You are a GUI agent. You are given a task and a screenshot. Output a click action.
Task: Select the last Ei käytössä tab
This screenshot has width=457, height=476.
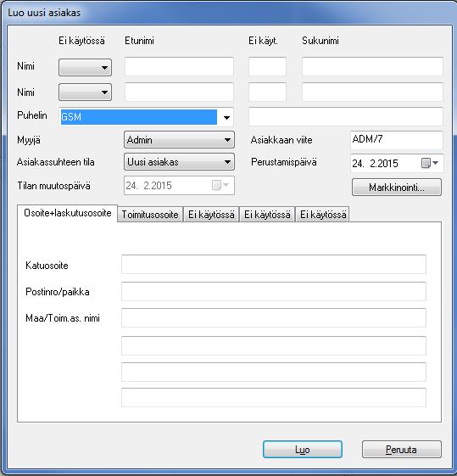323,215
